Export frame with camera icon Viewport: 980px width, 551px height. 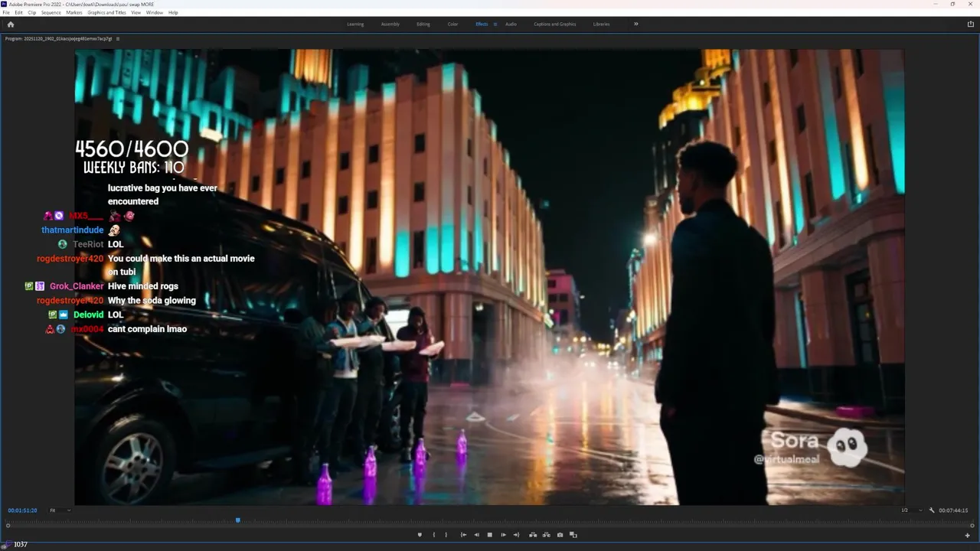pos(560,535)
